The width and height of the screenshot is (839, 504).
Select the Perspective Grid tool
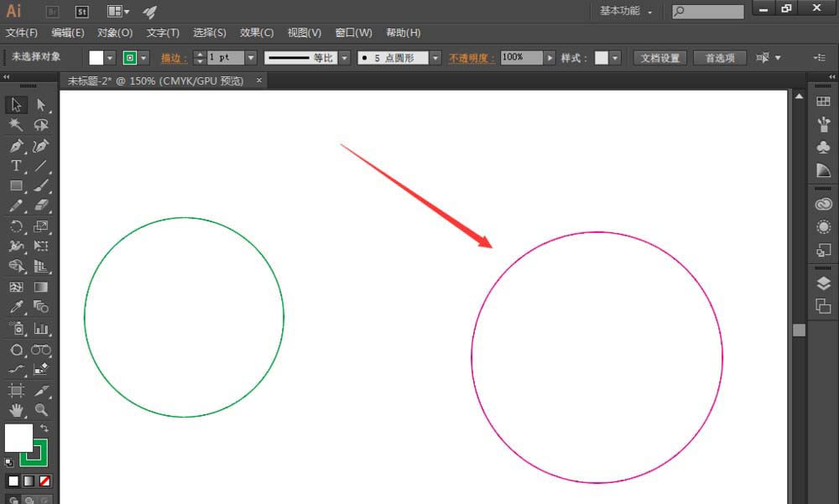[41, 266]
